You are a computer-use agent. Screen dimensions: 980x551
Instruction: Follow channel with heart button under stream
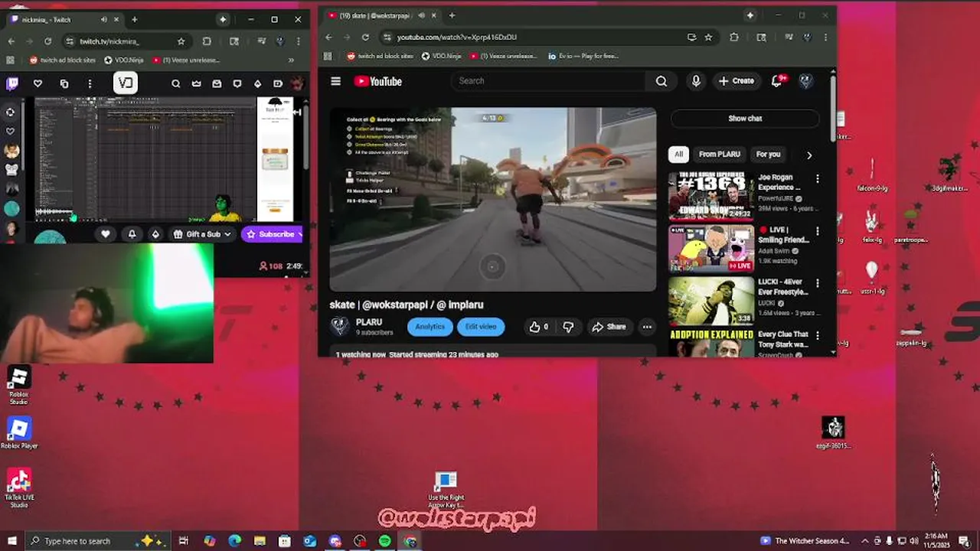[106, 234]
